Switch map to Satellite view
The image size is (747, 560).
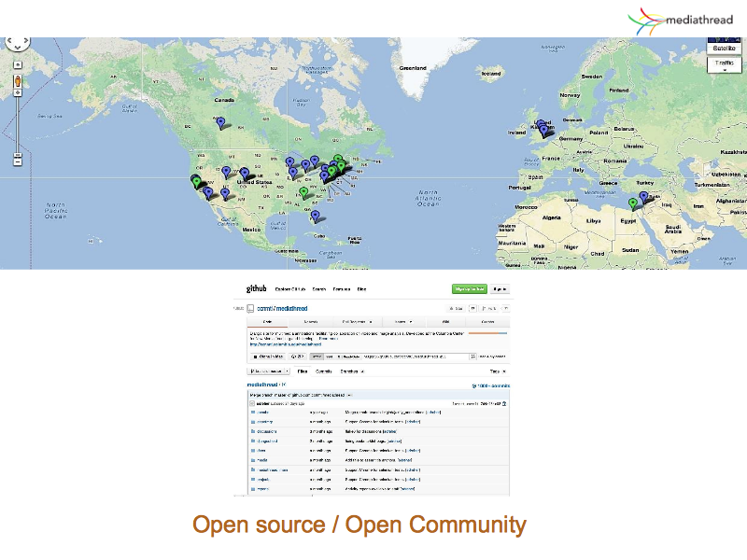click(724, 47)
